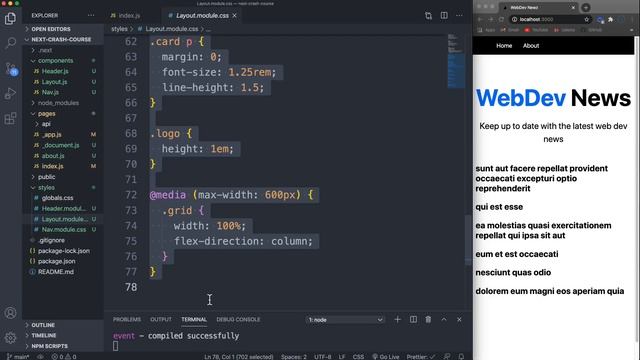Screen dimensions: 640x360
Task: Open a new browser tab
Action: click(x=586, y=7)
